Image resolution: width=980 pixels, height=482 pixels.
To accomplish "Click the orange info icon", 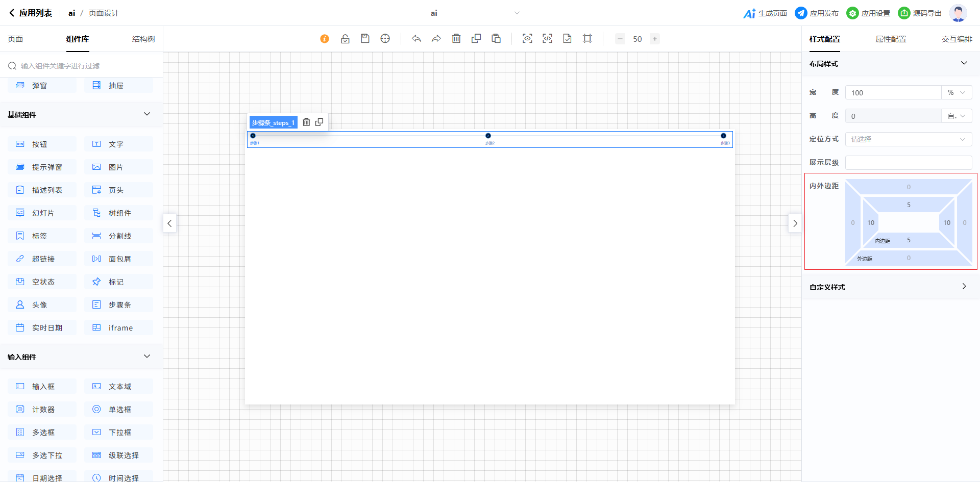I will click(x=325, y=39).
